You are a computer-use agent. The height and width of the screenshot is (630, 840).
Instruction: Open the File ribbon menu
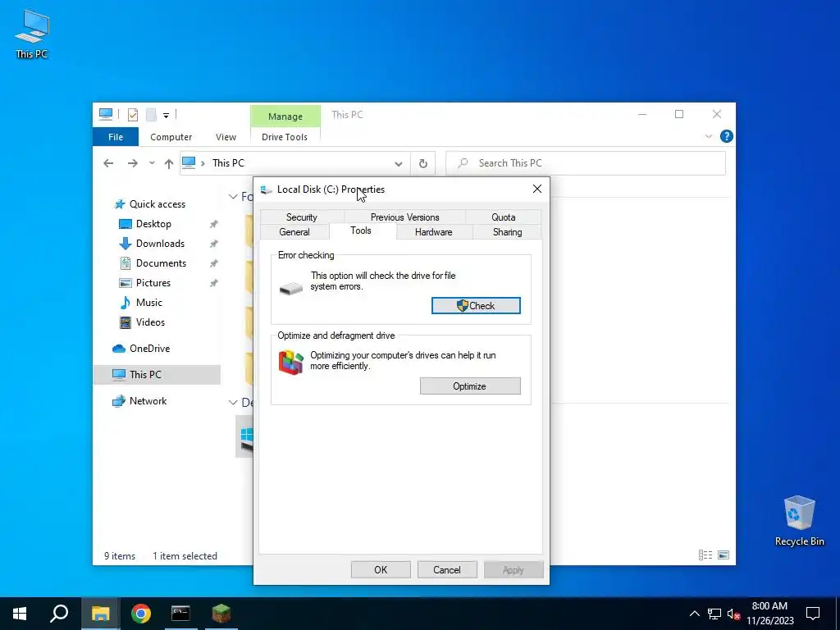[116, 137]
